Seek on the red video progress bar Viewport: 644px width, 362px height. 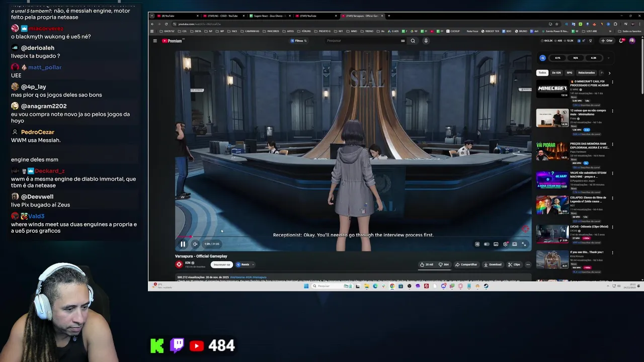[x=352, y=237]
